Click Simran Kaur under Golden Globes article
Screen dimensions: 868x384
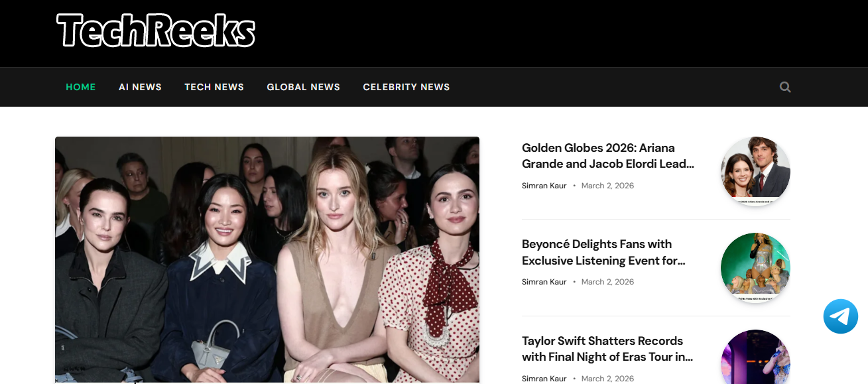544,186
